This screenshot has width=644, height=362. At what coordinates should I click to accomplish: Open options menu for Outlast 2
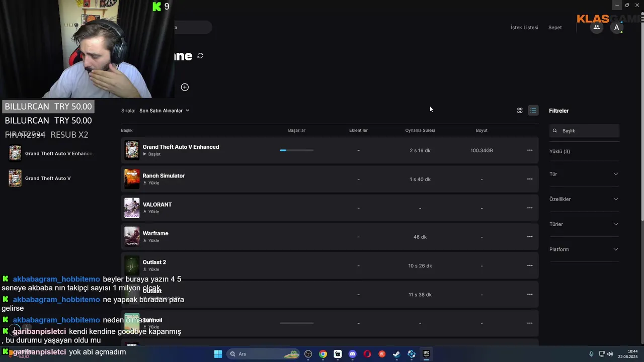point(529,265)
